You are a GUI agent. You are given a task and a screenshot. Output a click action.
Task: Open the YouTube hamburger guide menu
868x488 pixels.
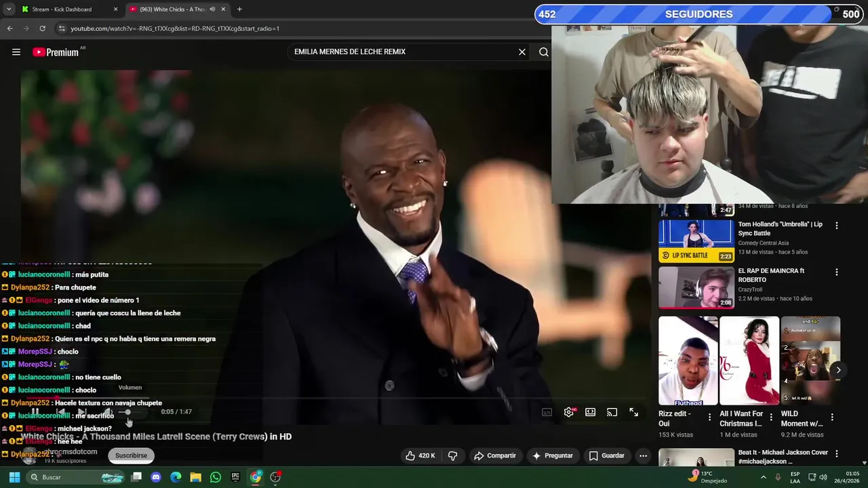[16, 52]
